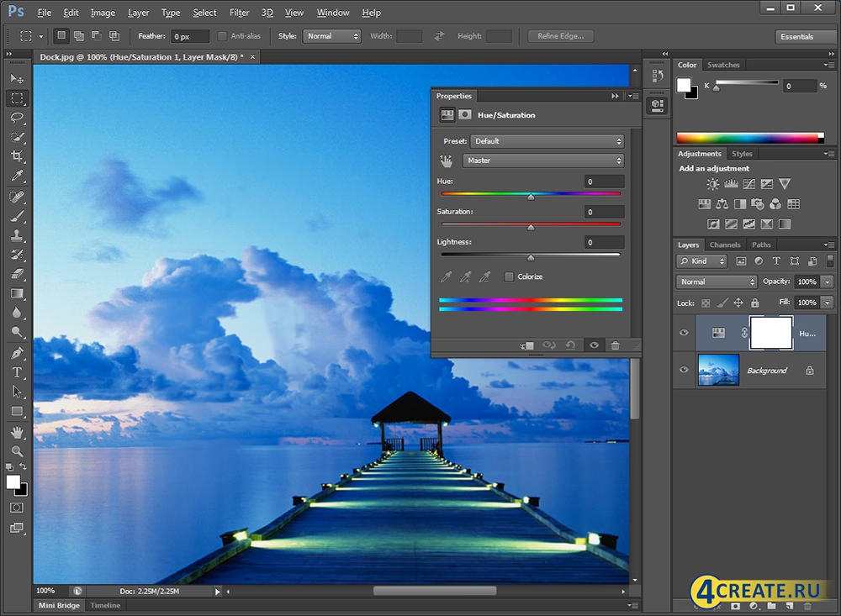The width and height of the screenshot is (841, 616).
Task: Click the Hue slider handle
Action: [x=531, y=197]
